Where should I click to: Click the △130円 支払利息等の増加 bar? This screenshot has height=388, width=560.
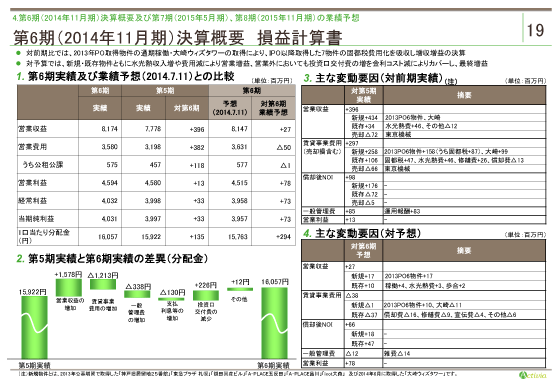(x=171, y=299)
